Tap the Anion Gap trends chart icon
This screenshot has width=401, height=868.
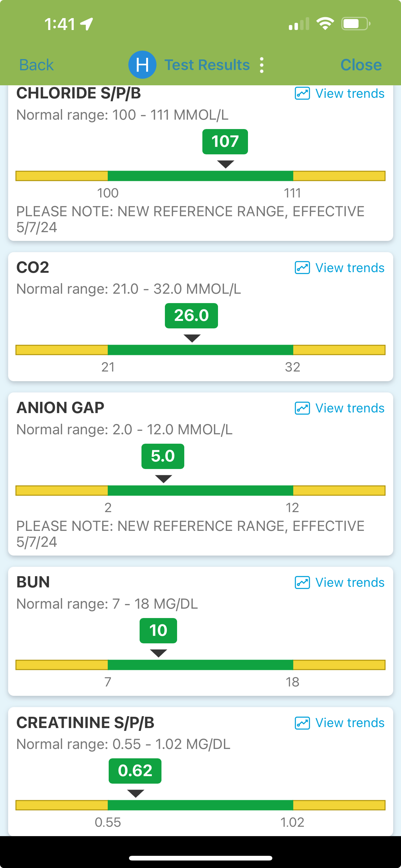pos(302,408)
